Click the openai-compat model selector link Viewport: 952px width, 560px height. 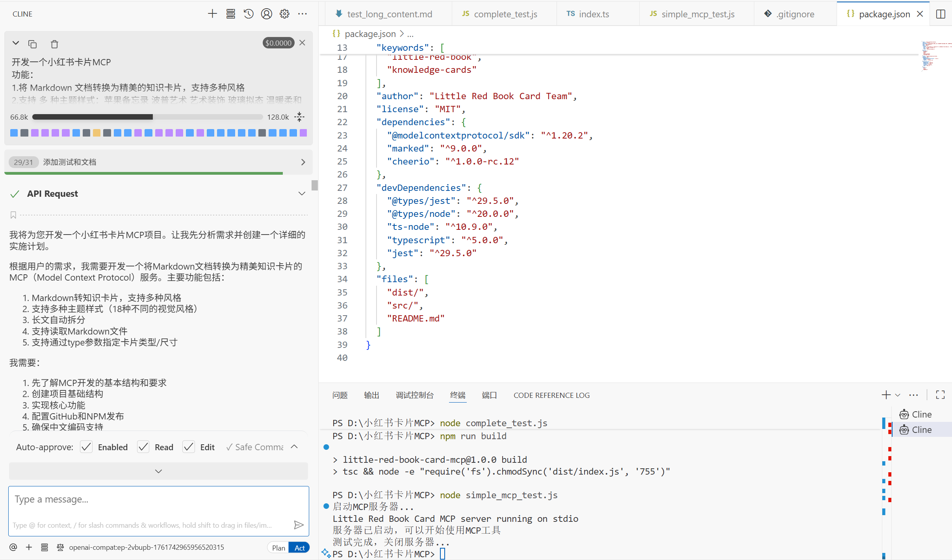146,547
